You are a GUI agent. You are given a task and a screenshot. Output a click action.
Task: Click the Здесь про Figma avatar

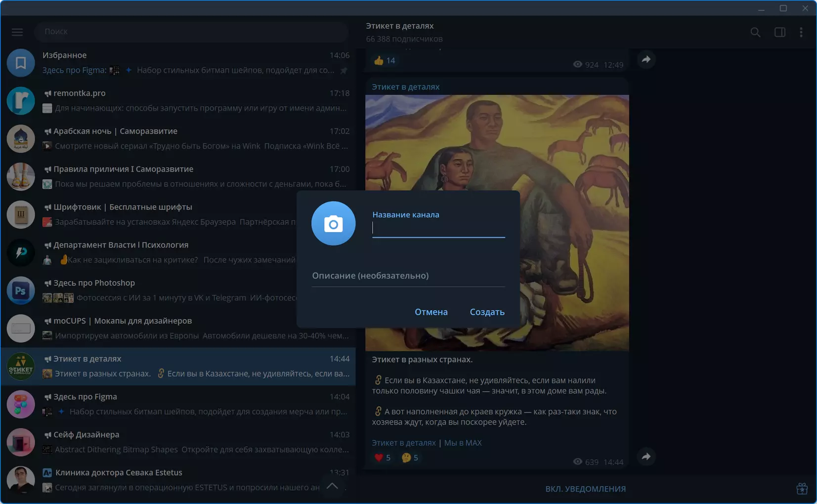pyautogui.click(x=21, y=404)
